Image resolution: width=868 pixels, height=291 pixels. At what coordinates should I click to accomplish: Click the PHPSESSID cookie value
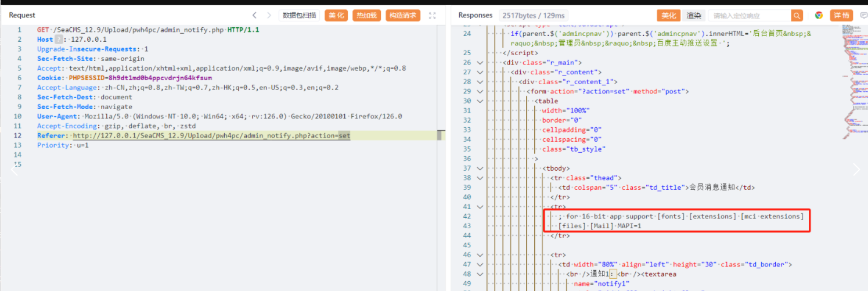point(160,78)
